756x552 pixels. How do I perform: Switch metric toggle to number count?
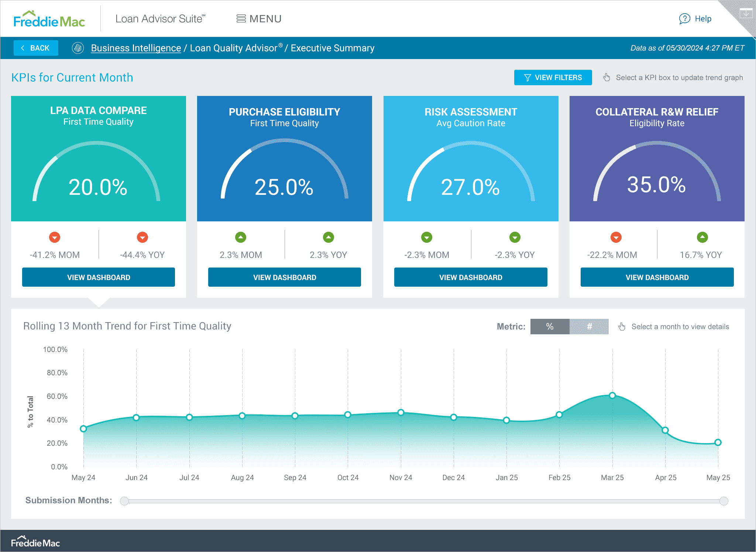[x=589, y=327]
